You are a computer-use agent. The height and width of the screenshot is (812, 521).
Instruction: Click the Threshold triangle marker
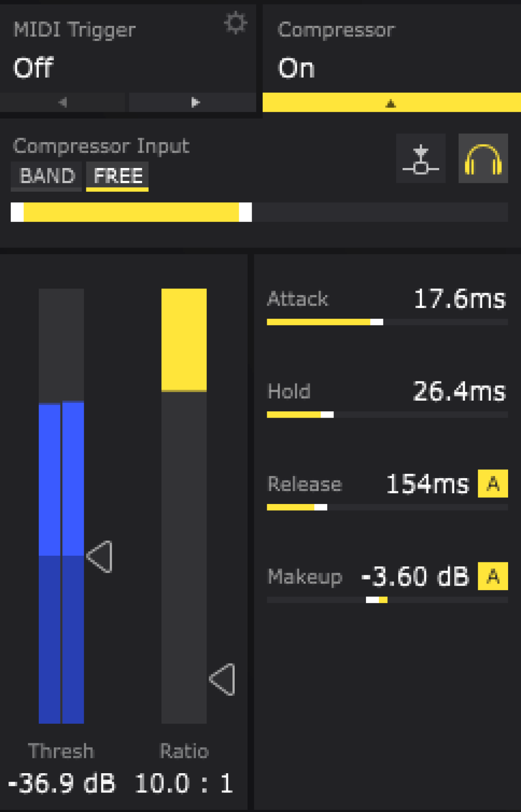pos(99,557)
